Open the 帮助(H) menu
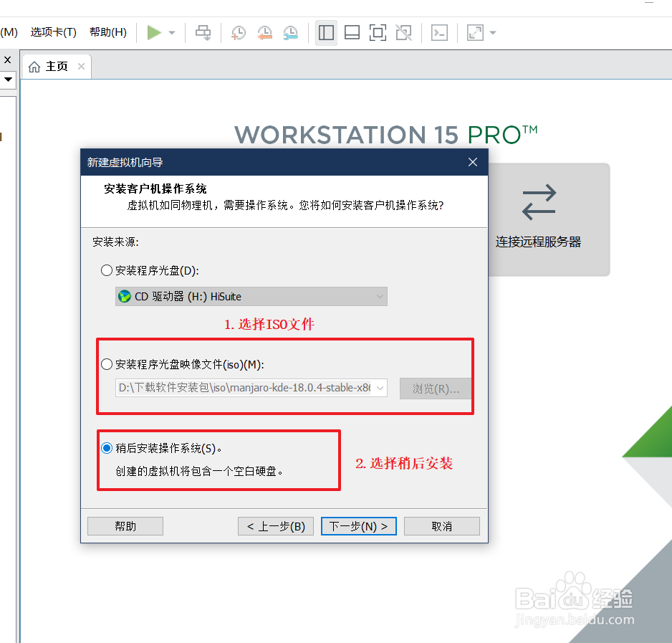 tap(108, 32)
